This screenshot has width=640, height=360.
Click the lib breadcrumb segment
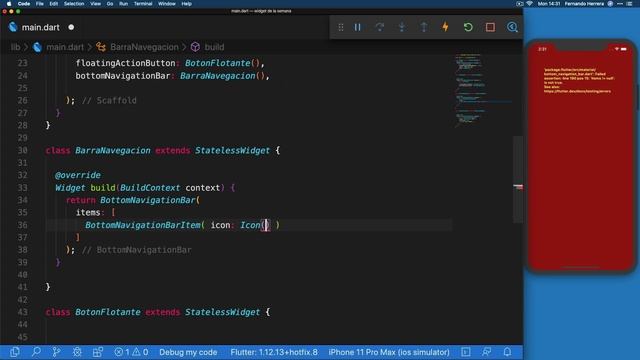16,47
